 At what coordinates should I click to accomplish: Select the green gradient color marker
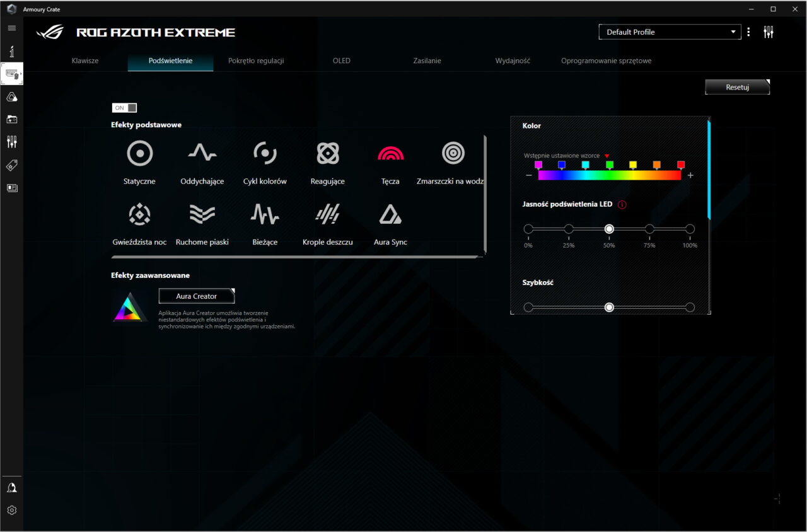coord(610,165)
